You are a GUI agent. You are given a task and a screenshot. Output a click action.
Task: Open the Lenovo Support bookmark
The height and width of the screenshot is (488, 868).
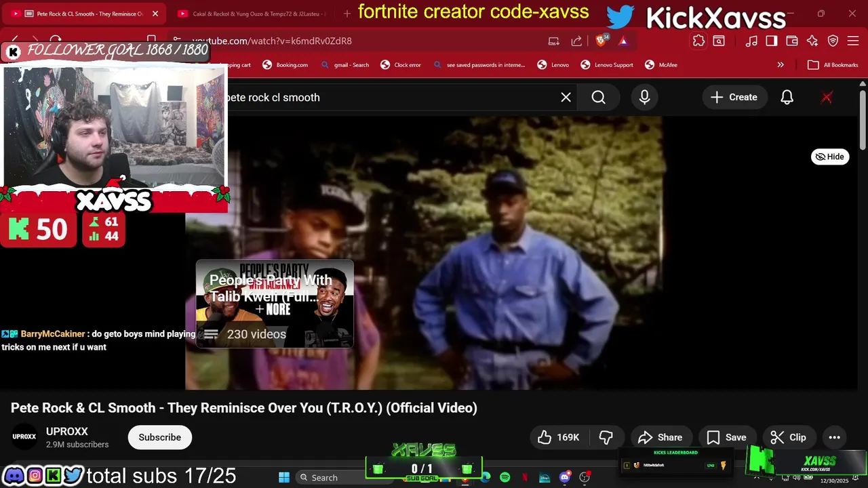pos(607,65)
